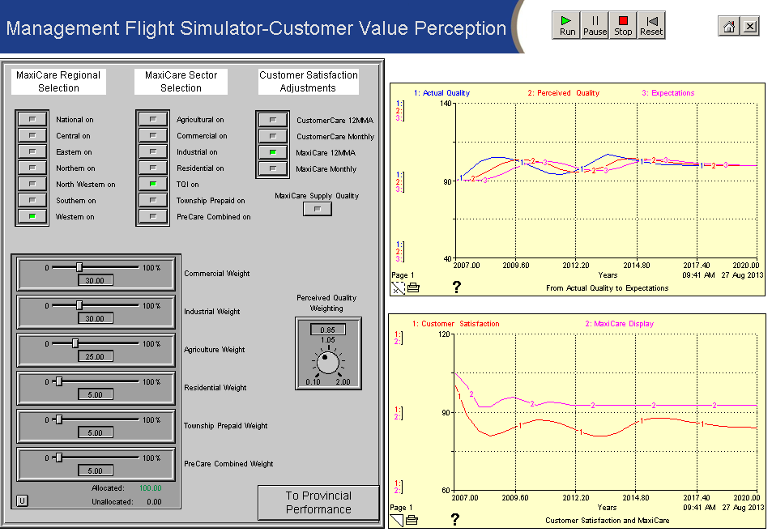Run the simulation with the green play button
The image size is (772, 532).
pyautogui.click(x=567, y=26)
